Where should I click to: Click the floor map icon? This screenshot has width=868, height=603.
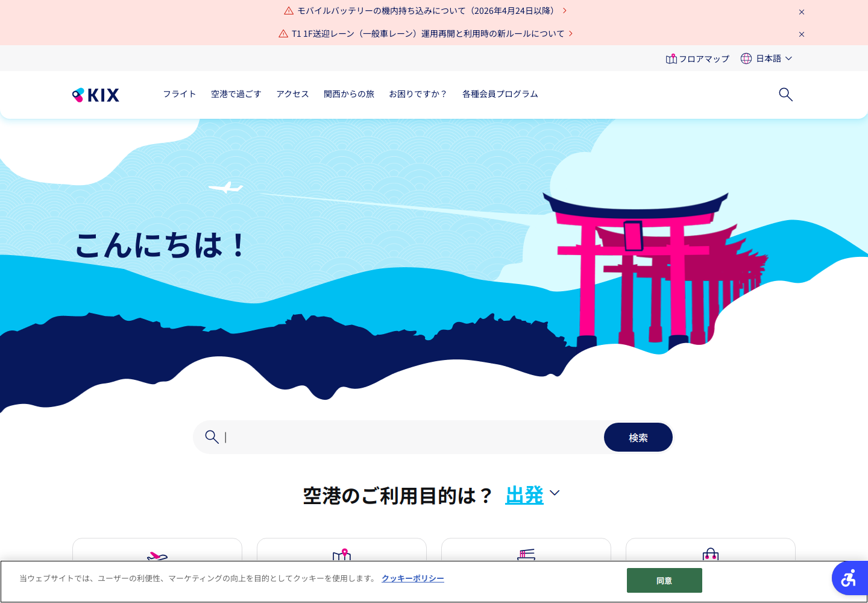(671, 58)
